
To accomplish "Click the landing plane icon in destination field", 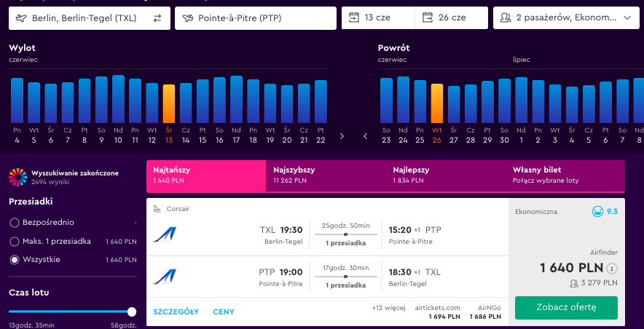I will (188, 18).
